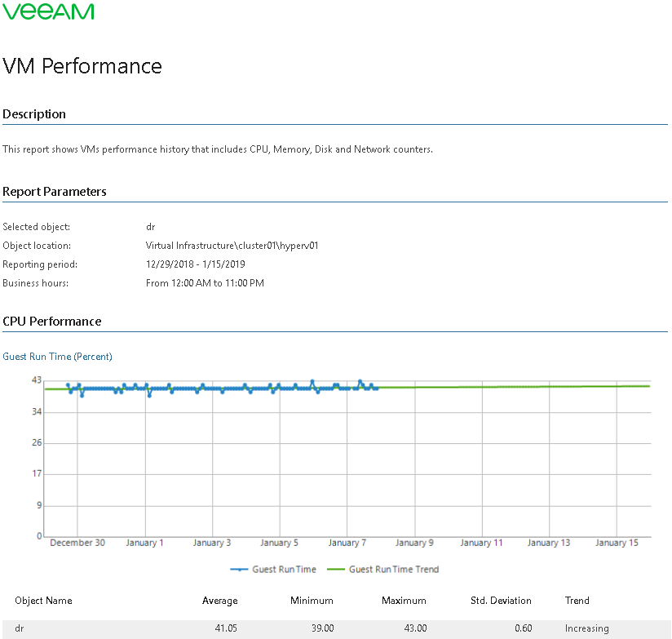Click the January 7 axis date label

coord(347,543)
